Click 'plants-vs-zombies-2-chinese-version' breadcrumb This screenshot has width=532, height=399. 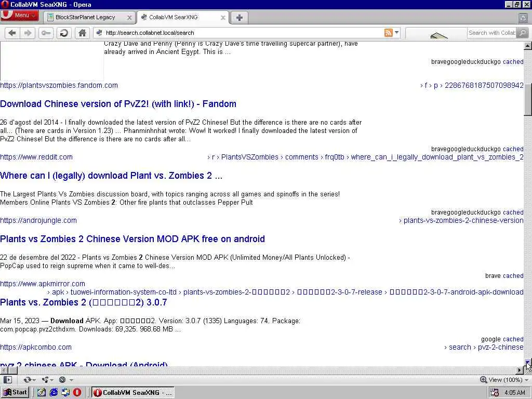[461, 220]
